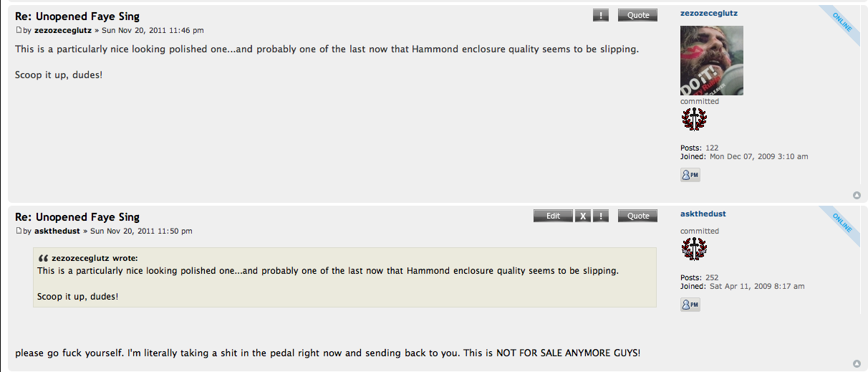
Task: Visit askthedust profile from sidebar username
Action: 703,214
